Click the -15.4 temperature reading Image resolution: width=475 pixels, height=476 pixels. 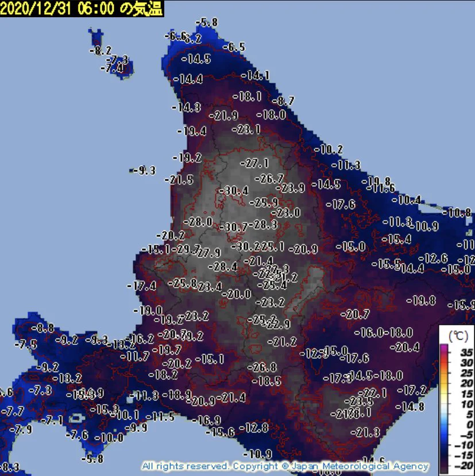397,240
